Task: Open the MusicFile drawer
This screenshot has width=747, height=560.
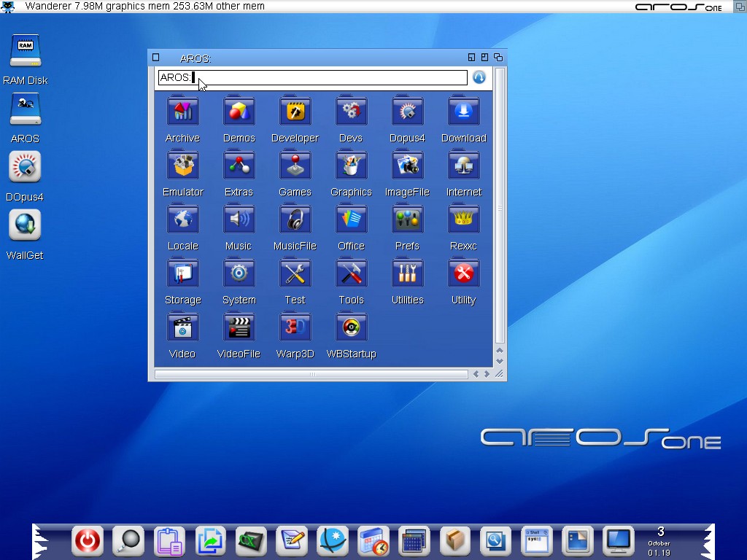Action: tap(295, 219)
